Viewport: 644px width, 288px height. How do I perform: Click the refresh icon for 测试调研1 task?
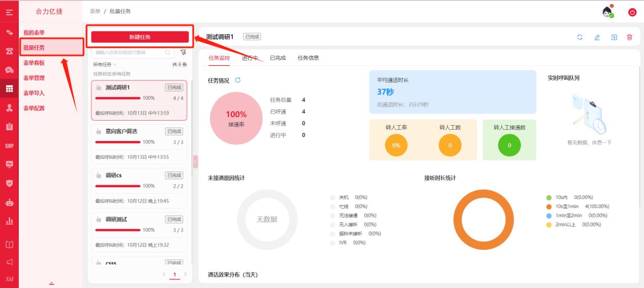click(579, 37)
